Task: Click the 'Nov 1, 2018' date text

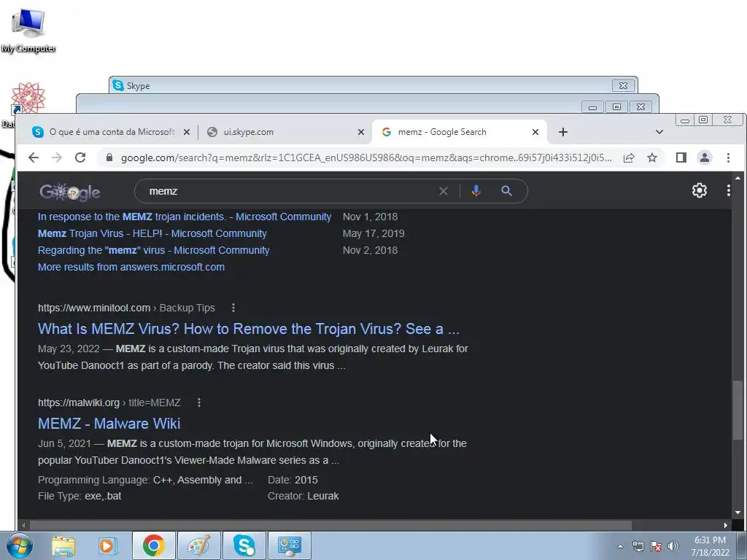Action: pyautogui.click(x=370, y=217)
